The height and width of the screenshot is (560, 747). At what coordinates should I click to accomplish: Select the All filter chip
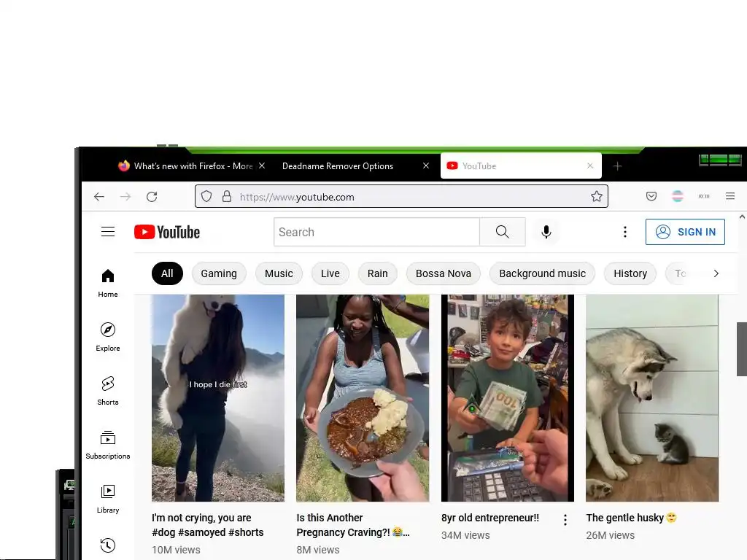167,273
